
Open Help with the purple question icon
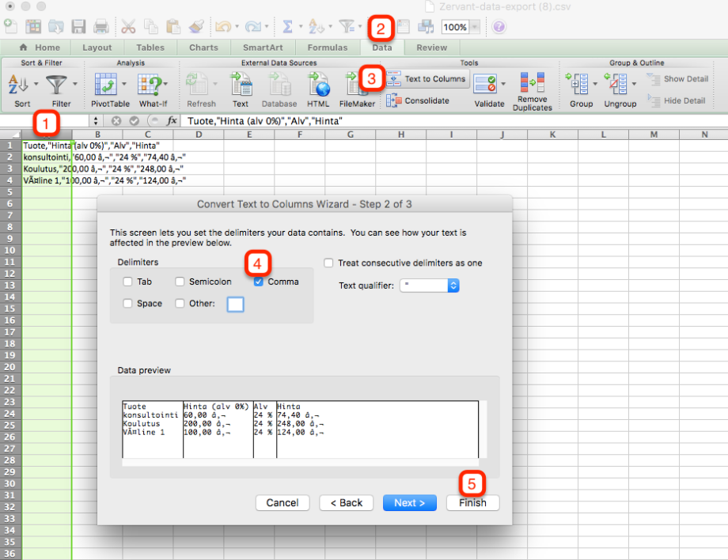click(499, 26)
